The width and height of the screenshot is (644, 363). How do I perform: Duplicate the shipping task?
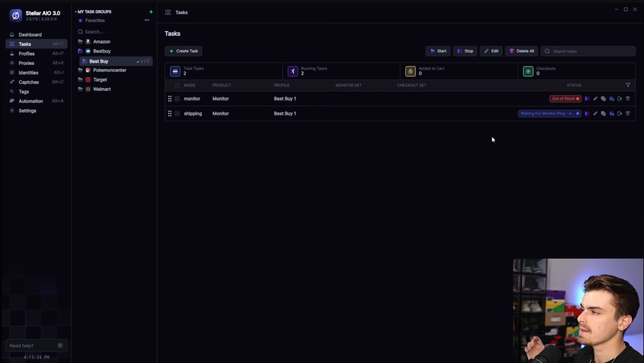(603, 114)
